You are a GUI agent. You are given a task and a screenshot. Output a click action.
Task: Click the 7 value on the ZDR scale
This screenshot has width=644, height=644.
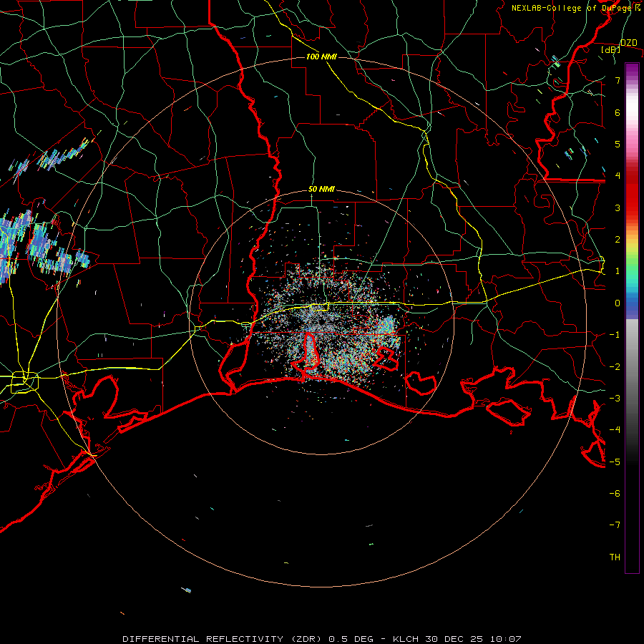click(618, 80)
